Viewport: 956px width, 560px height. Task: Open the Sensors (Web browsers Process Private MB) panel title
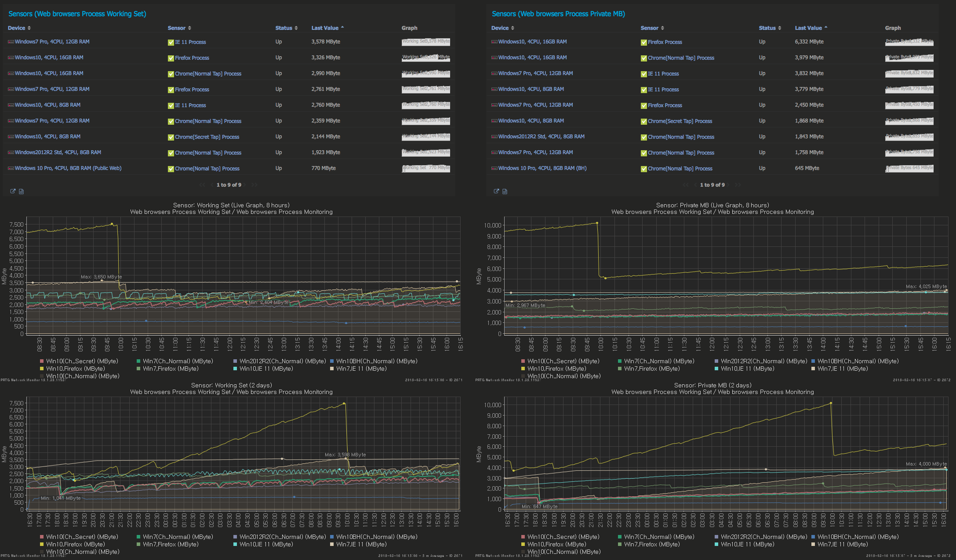558,14
